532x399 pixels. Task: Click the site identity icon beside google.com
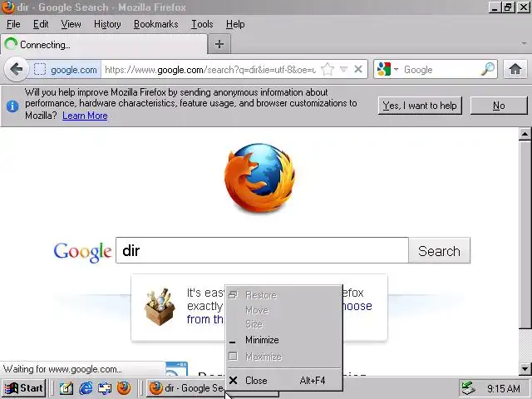coord(40,70)
